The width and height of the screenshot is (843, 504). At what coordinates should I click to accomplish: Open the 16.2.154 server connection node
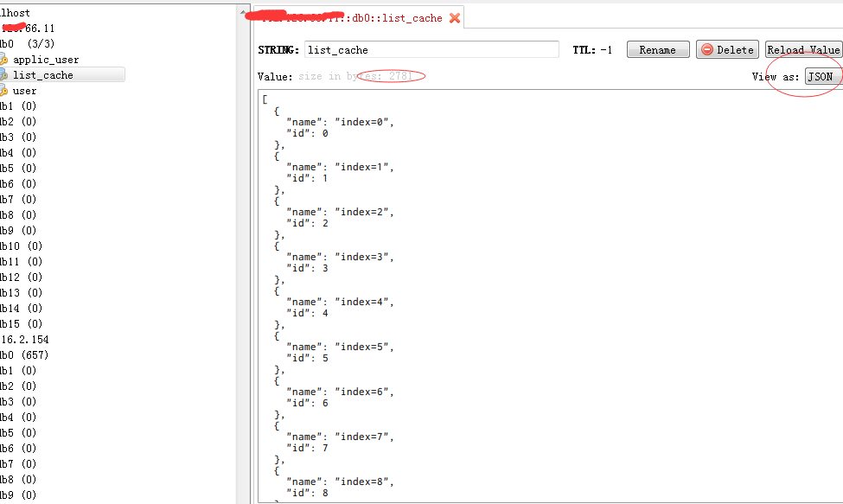[x=25, y=339]
